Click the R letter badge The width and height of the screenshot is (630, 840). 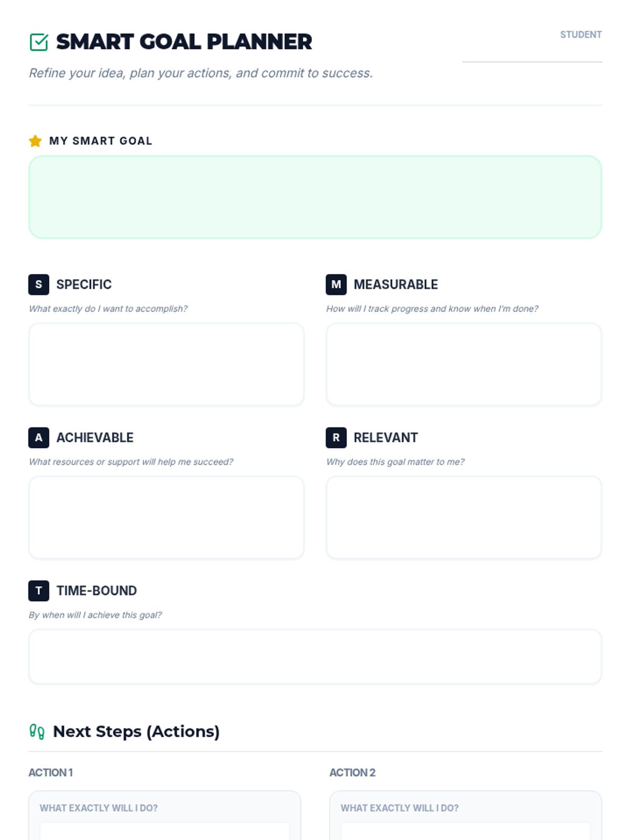point(336,437)
